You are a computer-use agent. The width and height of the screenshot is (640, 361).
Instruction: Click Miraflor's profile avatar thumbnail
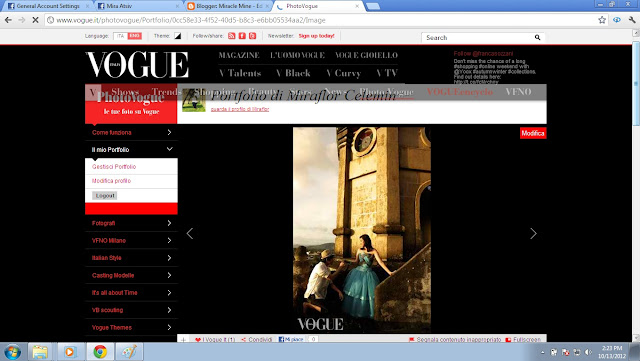(x=193, y=100)
